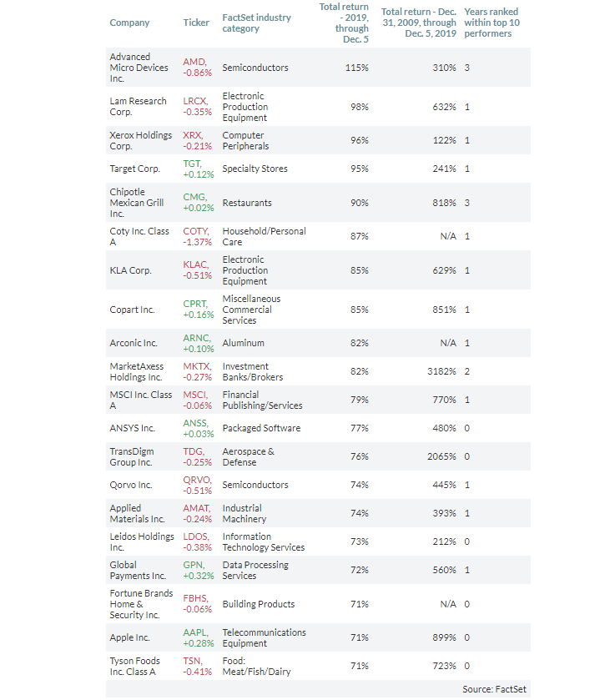Click the KLAC ticker link

point(196,265)
